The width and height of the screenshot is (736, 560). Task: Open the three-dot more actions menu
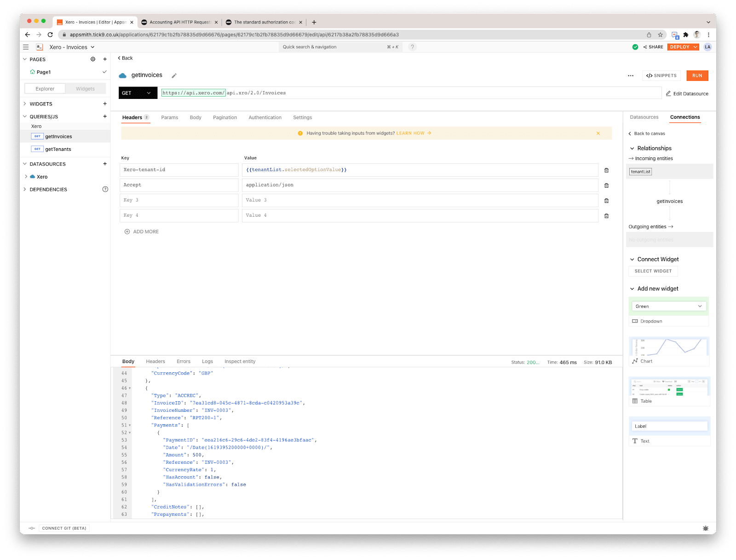pyautogui.click(x=631, y=76)
